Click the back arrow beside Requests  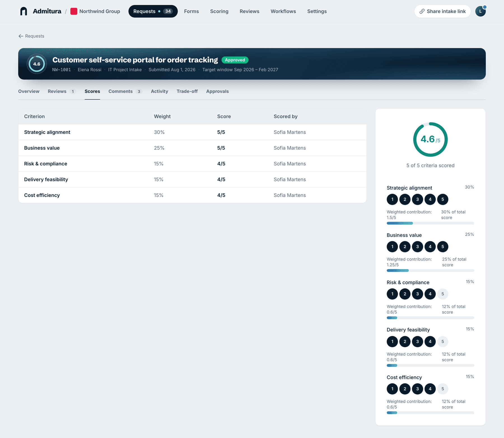(21, 36)
